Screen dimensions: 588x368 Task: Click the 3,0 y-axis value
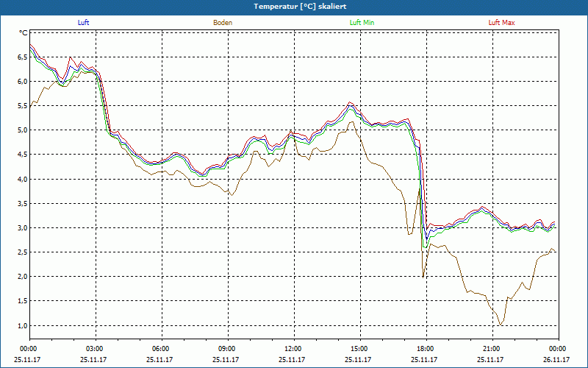tap(23, 228)
